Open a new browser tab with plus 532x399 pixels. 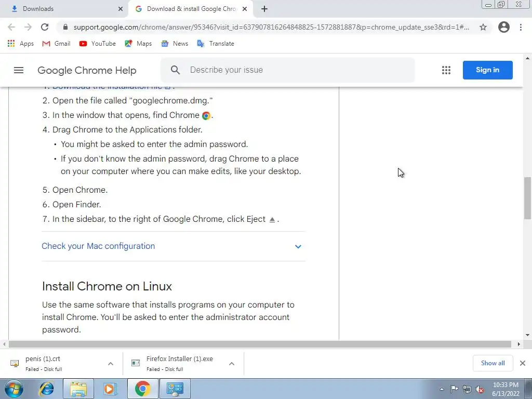point(264,9)
